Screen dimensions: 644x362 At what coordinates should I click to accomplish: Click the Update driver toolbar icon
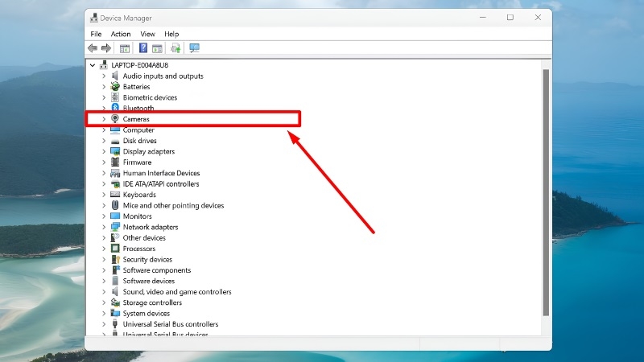tap(175, 48)
